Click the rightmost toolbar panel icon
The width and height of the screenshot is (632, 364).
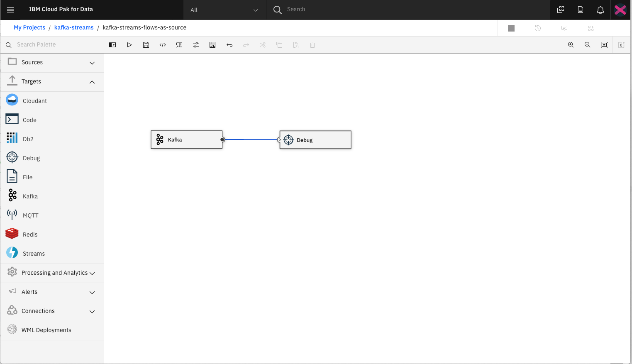coord(621,45)
